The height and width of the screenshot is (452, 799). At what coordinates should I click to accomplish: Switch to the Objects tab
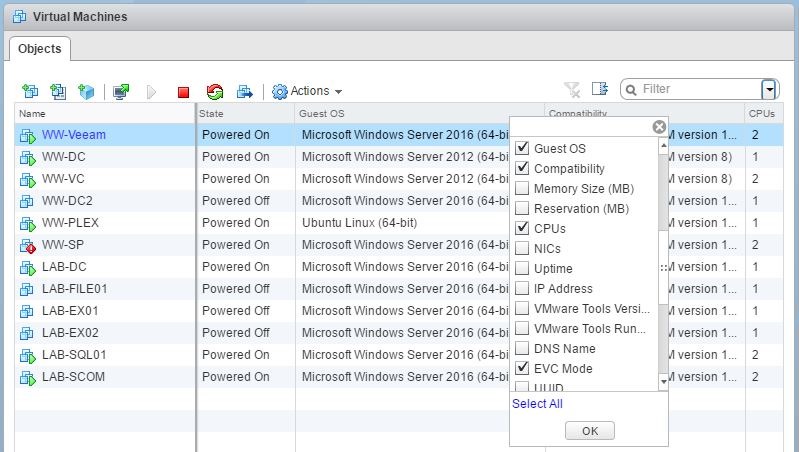tap(40, 49)
